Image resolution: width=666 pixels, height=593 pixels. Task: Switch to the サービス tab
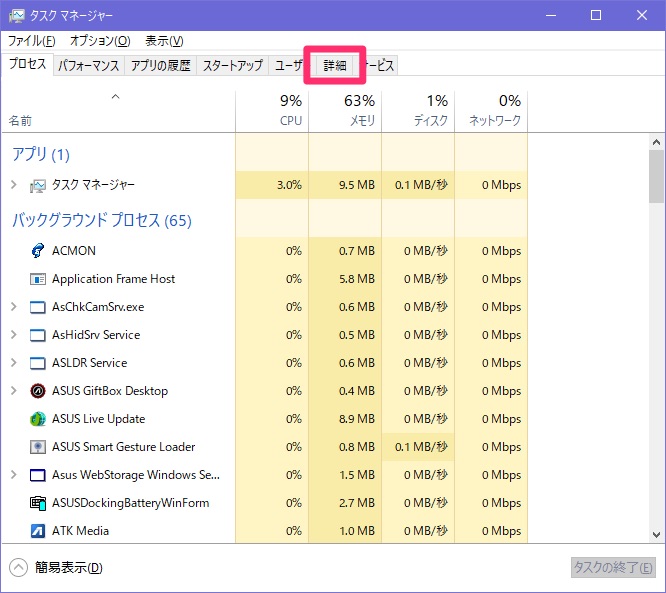coord(381,65)
